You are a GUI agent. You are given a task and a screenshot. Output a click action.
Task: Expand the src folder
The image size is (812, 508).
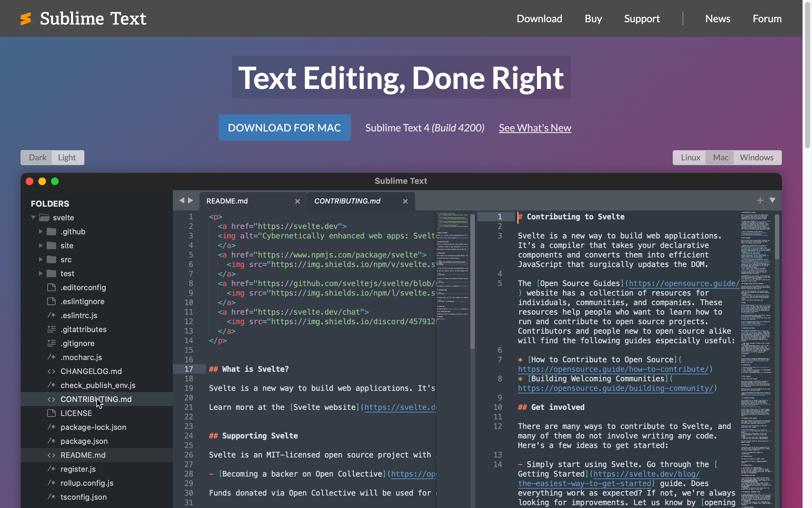[41, 259]
